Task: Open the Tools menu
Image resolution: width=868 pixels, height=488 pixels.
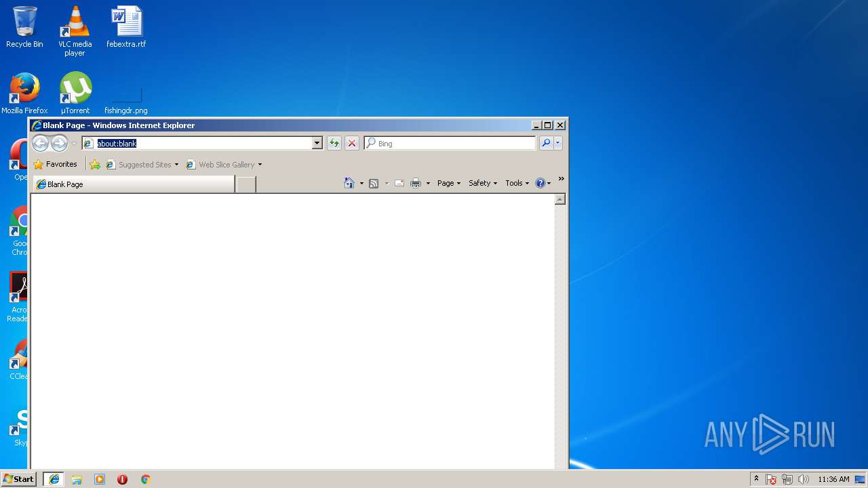Action: [517, 183]
